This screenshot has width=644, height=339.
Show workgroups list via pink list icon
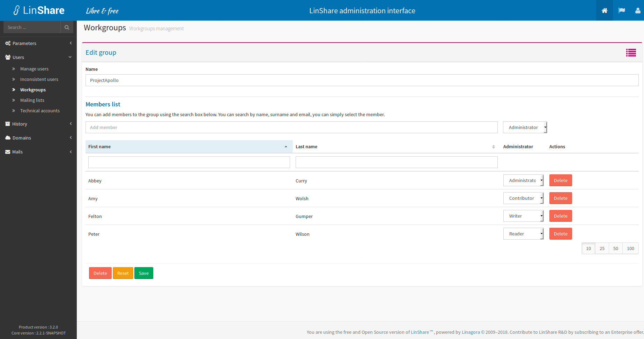631,53
